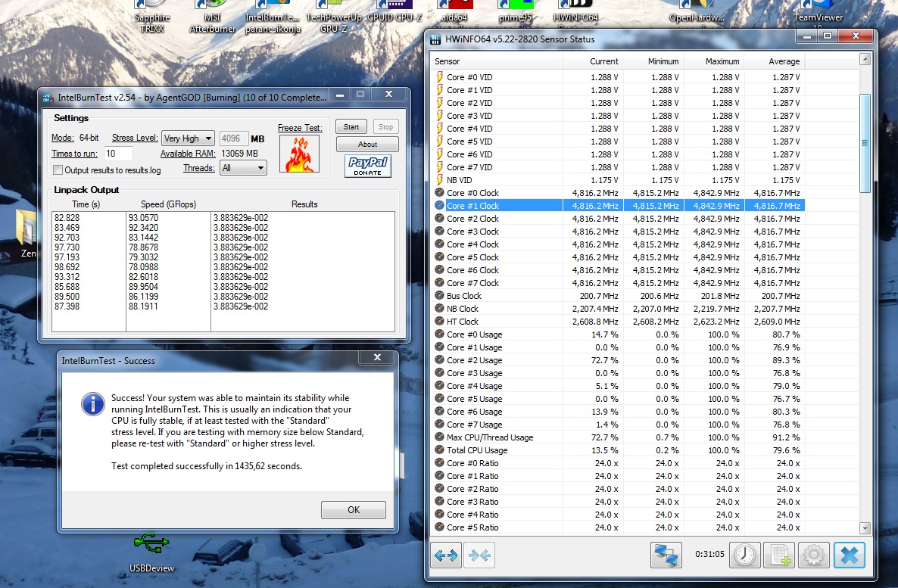Click the Sensor column header
898x588 pixels.
coord(496,61)
